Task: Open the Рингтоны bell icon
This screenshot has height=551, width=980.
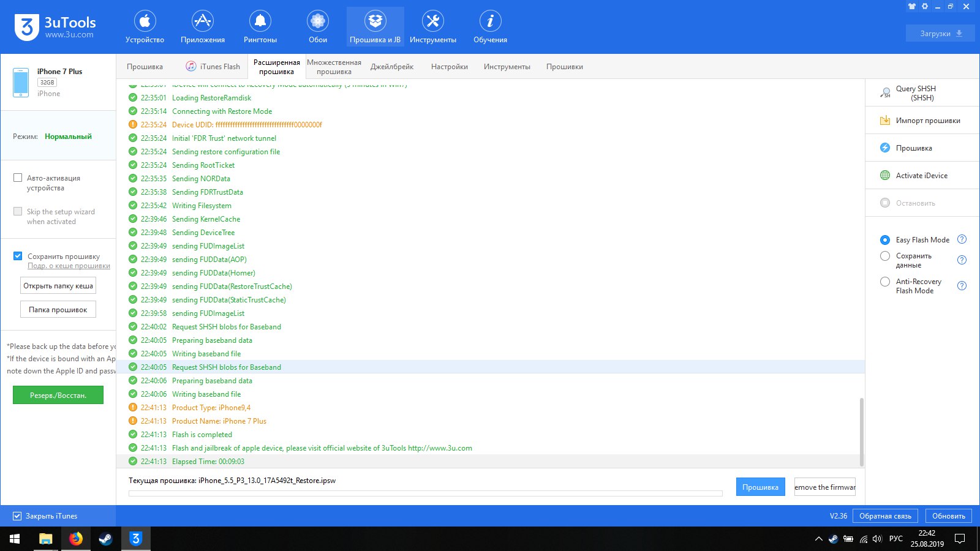Action: point(260,21)
